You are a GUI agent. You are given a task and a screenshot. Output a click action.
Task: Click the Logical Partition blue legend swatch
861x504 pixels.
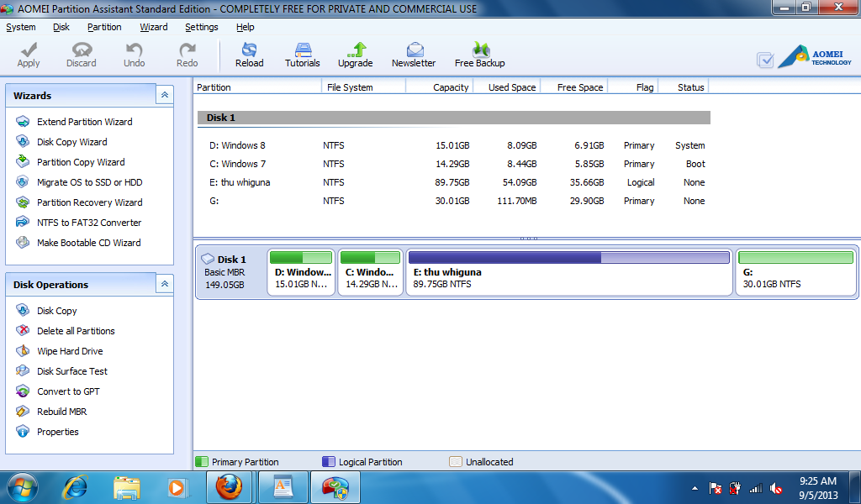329,462
